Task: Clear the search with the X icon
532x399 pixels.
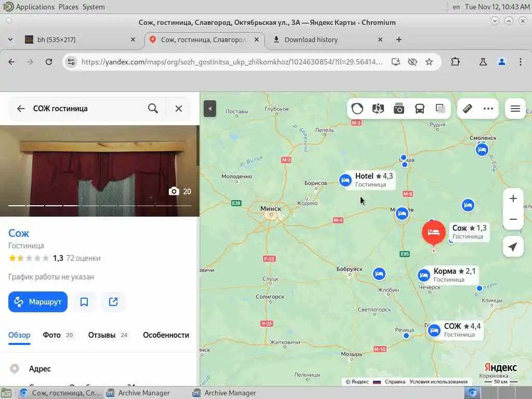Action: [x=179, y=109]
